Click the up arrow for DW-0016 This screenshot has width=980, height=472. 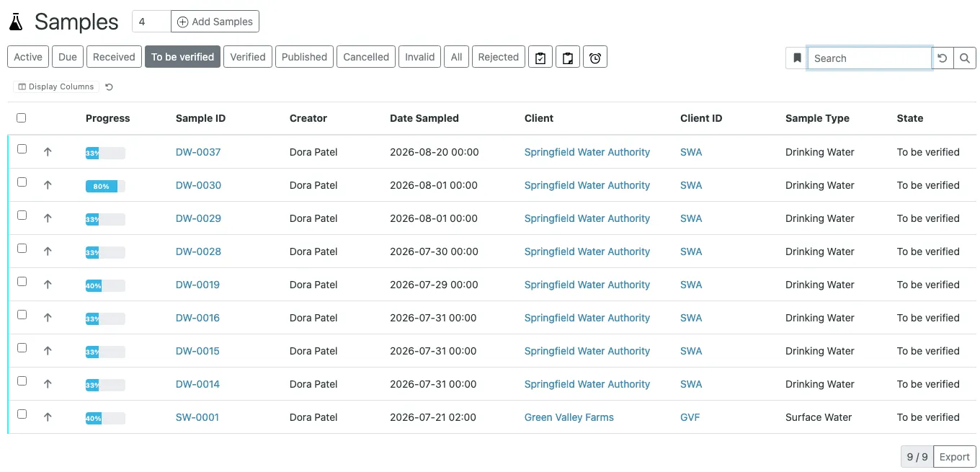tap(48, 318)
